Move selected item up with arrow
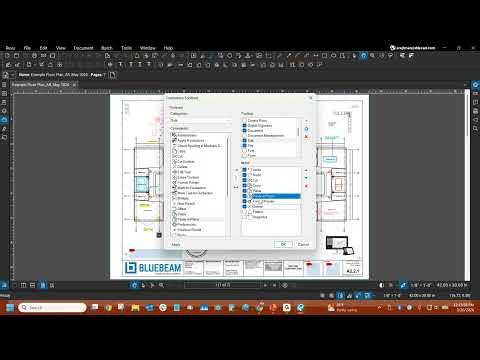 306,171
